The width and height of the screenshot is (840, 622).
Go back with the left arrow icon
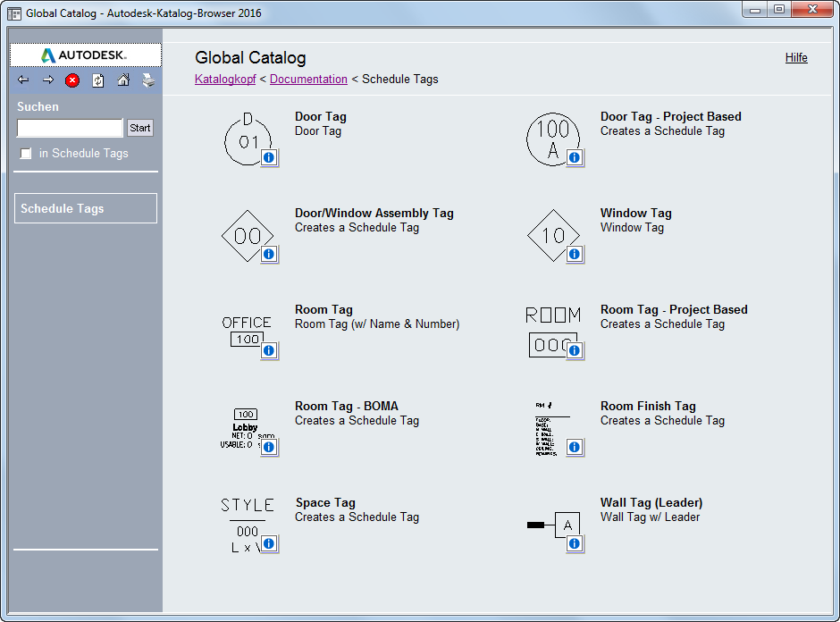point(23,80)
